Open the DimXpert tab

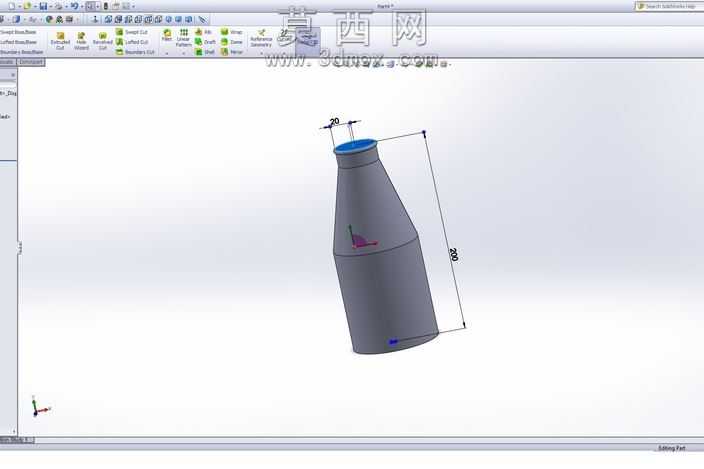pyautogui.click(x=31, y=62)
